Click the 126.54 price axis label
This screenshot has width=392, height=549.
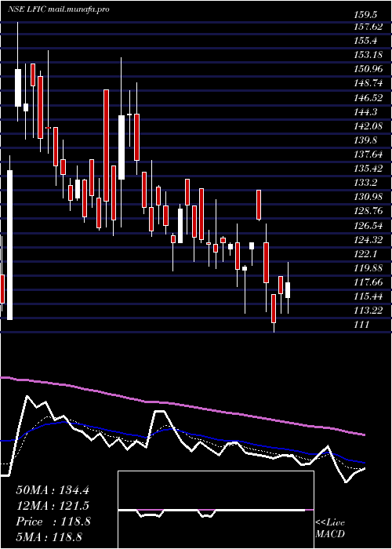tap(368, 226)
